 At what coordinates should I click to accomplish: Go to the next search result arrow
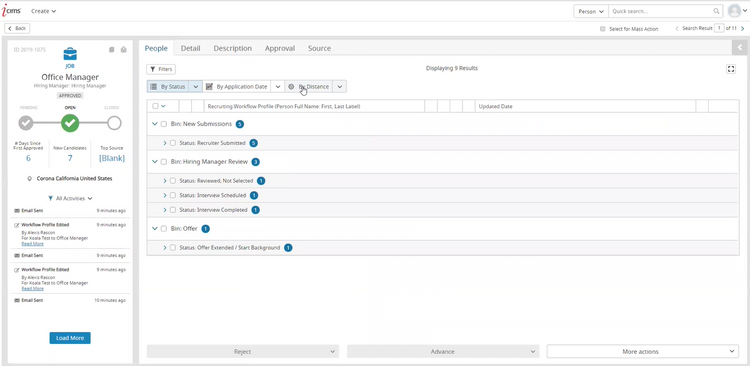point(742,29)
